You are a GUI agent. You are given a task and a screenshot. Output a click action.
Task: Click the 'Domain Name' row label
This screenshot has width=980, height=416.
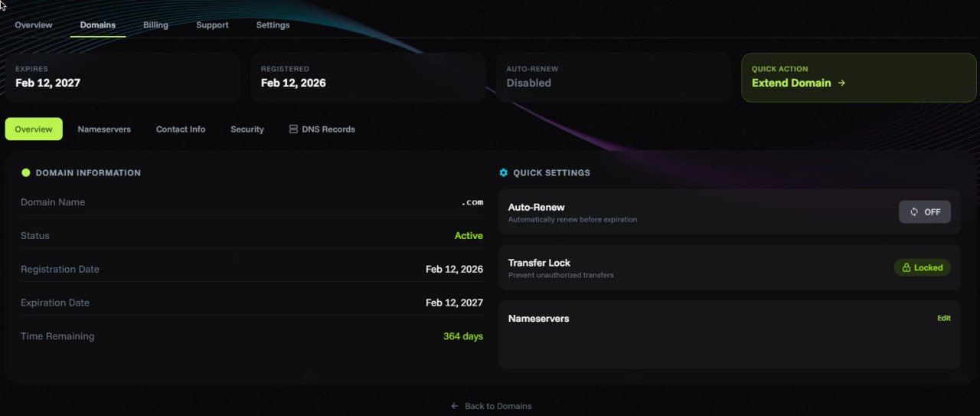pyautogui.click(x=53, y=202)
